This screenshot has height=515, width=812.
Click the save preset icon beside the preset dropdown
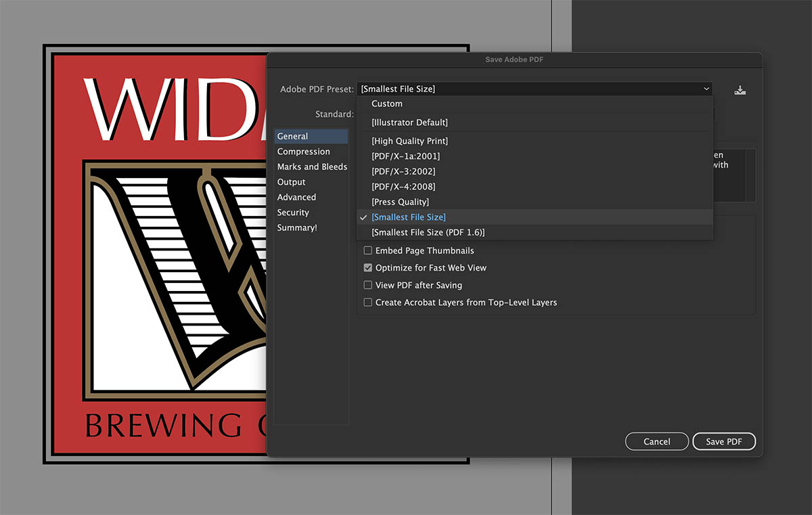pos(740,89)
